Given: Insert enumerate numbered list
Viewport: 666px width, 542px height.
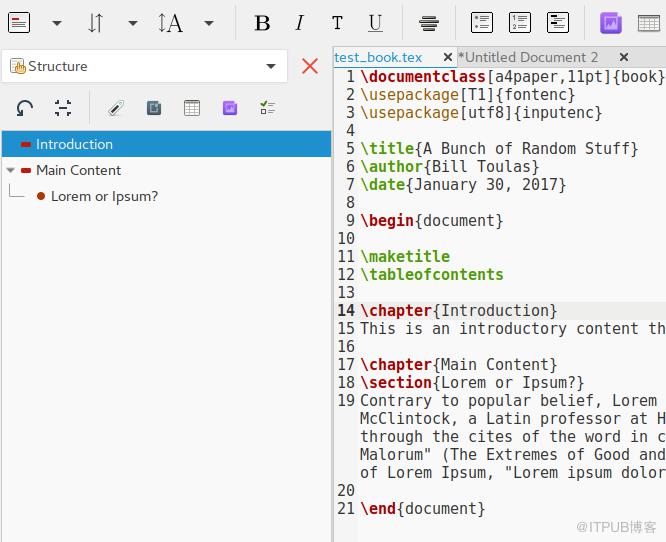Looking at the screenshot, I should click(520, 23).
